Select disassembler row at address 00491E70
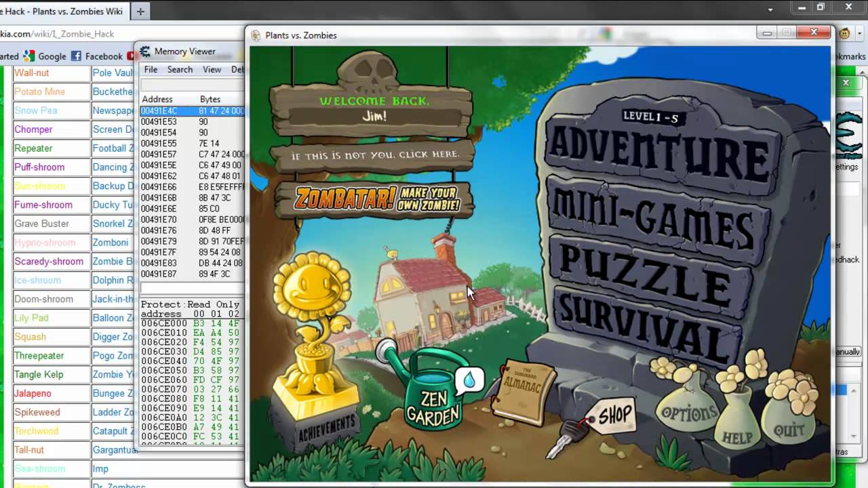Image resolution: width=868 pixels, height=488 pixels. tap(192, 220)
